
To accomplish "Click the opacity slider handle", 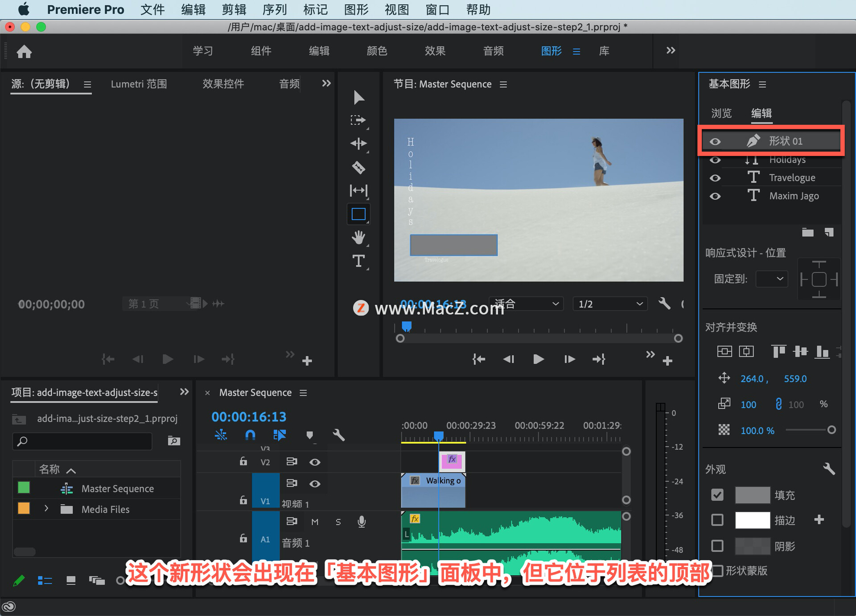I will point(831,430).
